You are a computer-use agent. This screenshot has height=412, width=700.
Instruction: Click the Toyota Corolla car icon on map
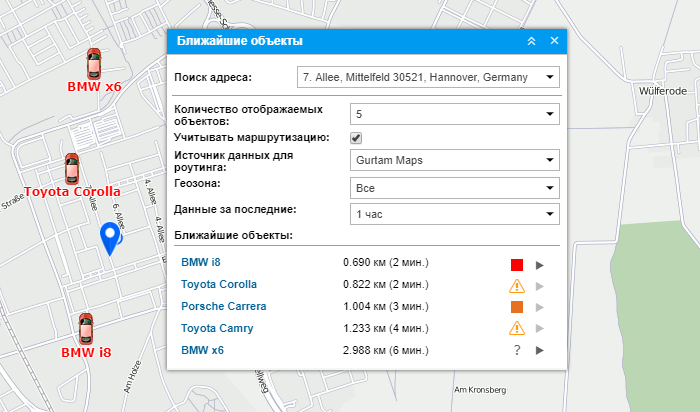click(71, 168)
